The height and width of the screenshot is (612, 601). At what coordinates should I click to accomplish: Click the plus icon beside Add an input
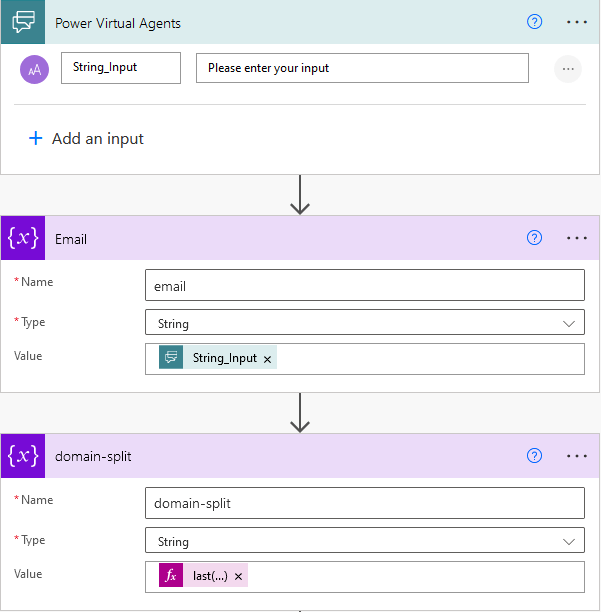pos(36,138)
